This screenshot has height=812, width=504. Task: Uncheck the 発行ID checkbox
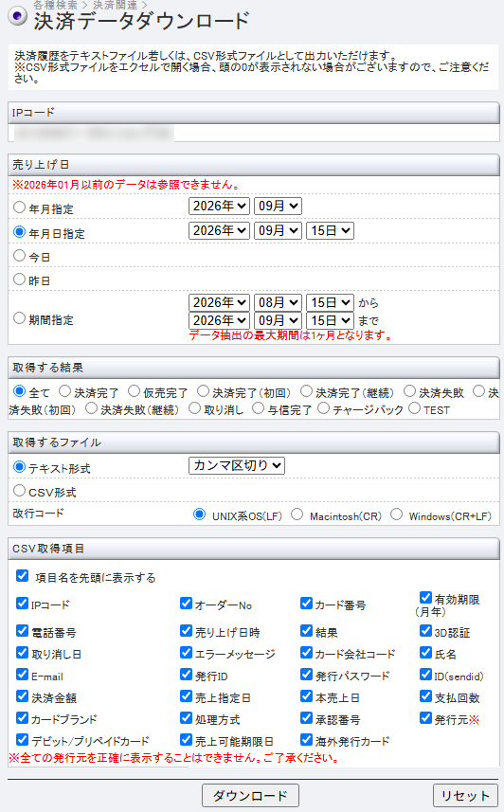point(186,675)
